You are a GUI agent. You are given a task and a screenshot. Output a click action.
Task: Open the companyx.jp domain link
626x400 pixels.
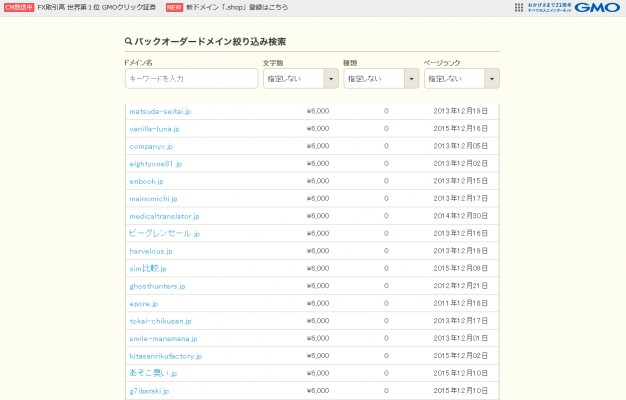pyautogui.click(x=151, y=147)
